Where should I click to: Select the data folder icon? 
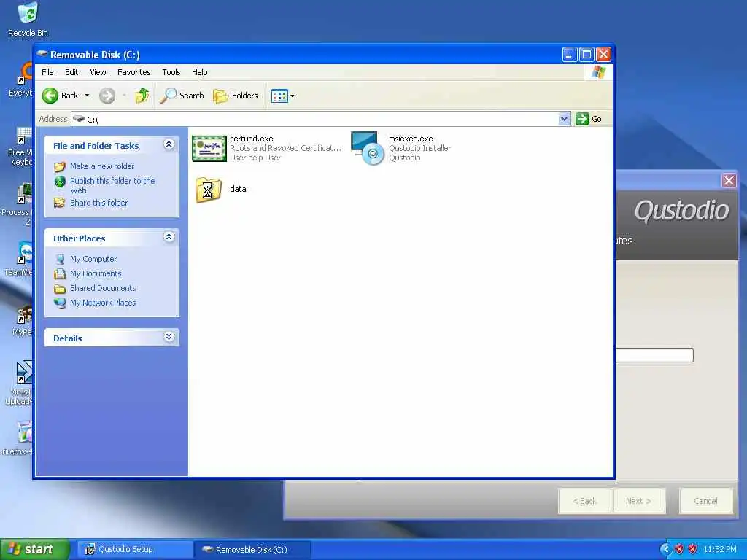coord(209,190)
